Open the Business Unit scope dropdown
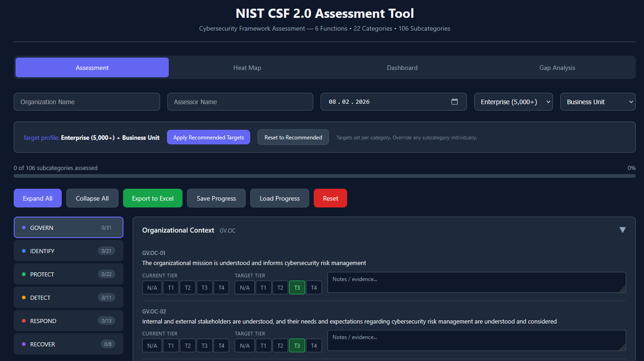This screenshot has width=644, height=361. coord(598,102)
